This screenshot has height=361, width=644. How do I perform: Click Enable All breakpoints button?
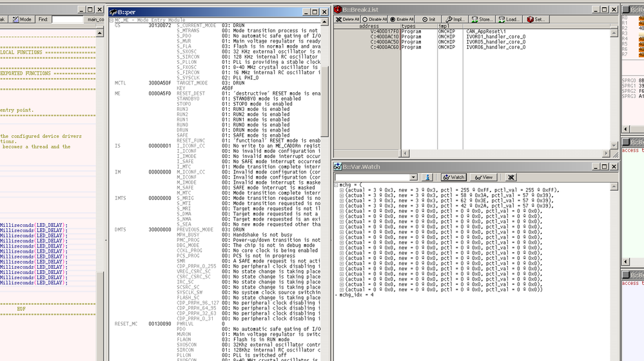[x=402, y=19]
